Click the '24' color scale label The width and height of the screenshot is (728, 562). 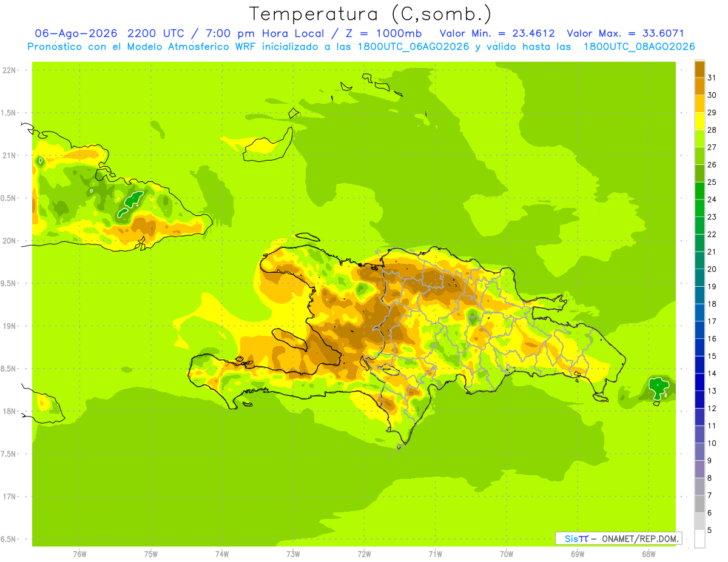pos(712,199)
